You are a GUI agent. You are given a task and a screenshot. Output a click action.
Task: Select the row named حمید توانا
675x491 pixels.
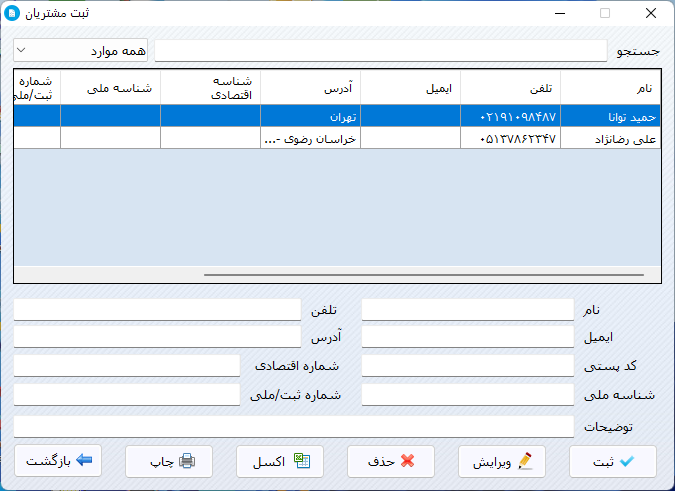tap(337, 116)
